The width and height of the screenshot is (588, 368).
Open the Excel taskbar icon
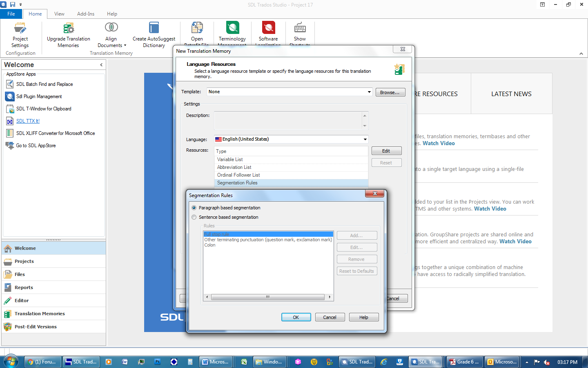(244, 362)
